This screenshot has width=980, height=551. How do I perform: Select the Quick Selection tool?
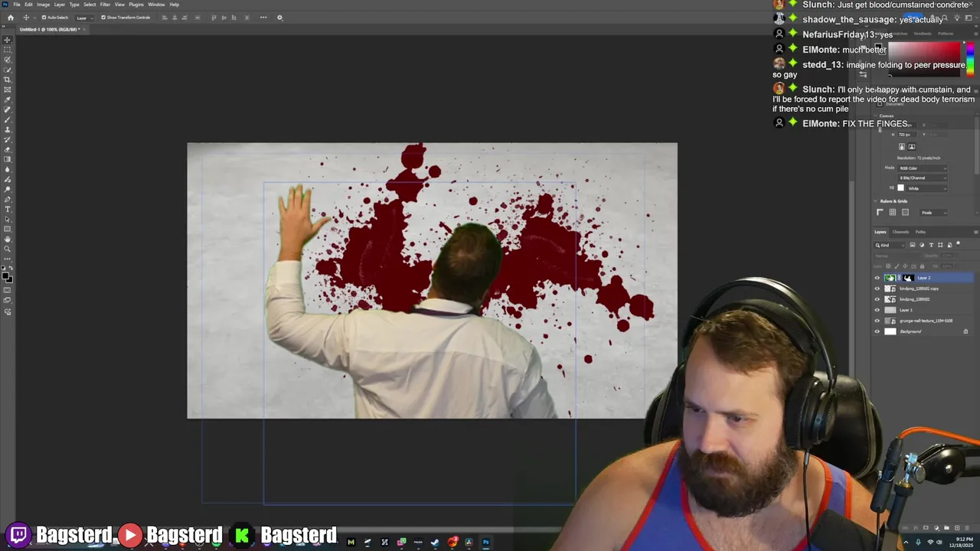pyautogui.click(x=8, y=70)
